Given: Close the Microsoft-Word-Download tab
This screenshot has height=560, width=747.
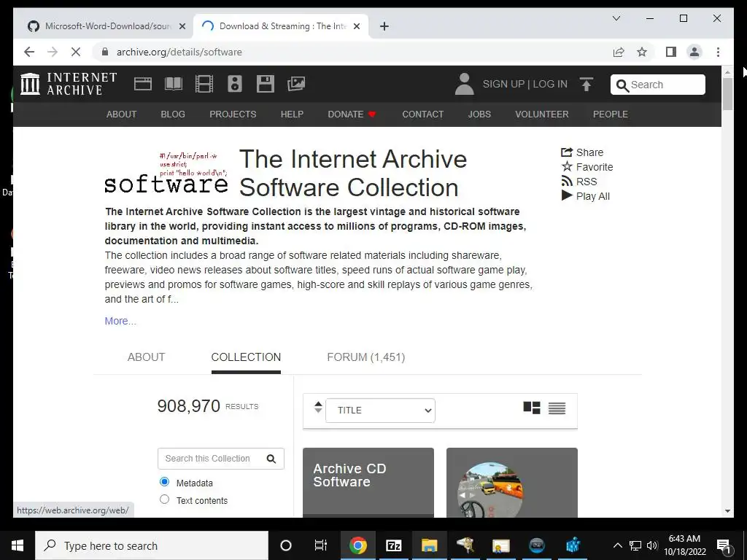Looking at the screenshot, I should coord(182,26).
